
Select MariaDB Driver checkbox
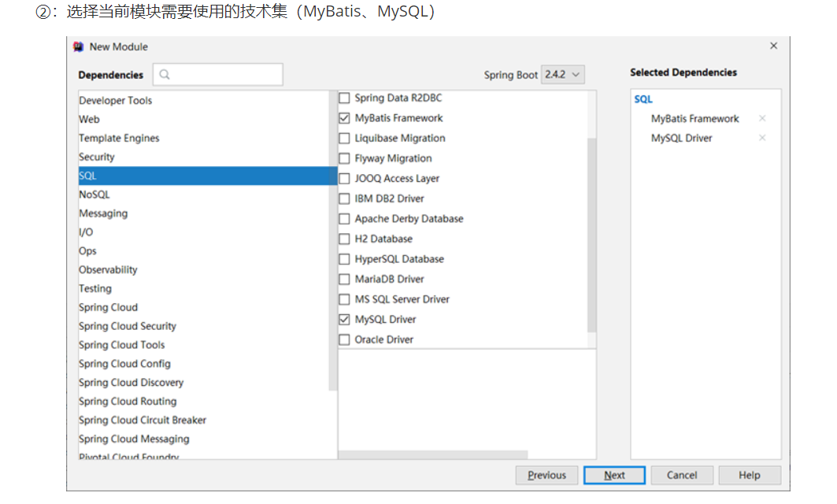click(x=344, y=280)
